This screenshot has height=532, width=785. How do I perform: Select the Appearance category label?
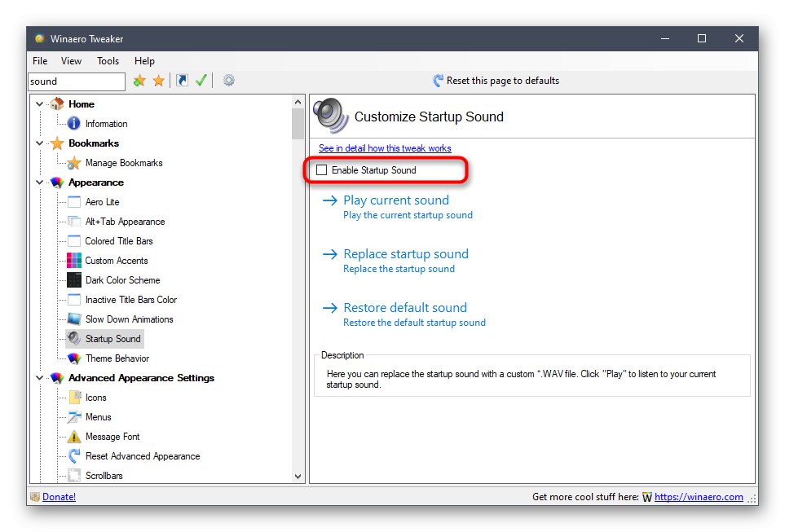tap(96, 182)
